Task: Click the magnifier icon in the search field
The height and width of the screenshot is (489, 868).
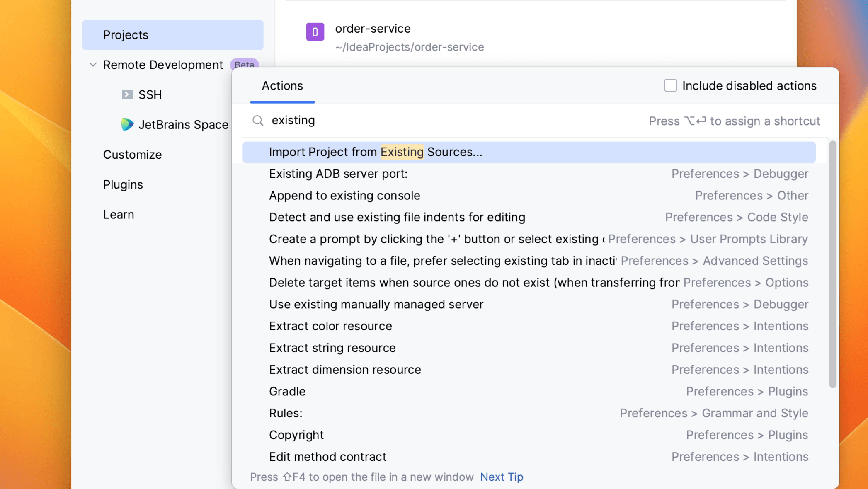Action: [x=258, y=121]
